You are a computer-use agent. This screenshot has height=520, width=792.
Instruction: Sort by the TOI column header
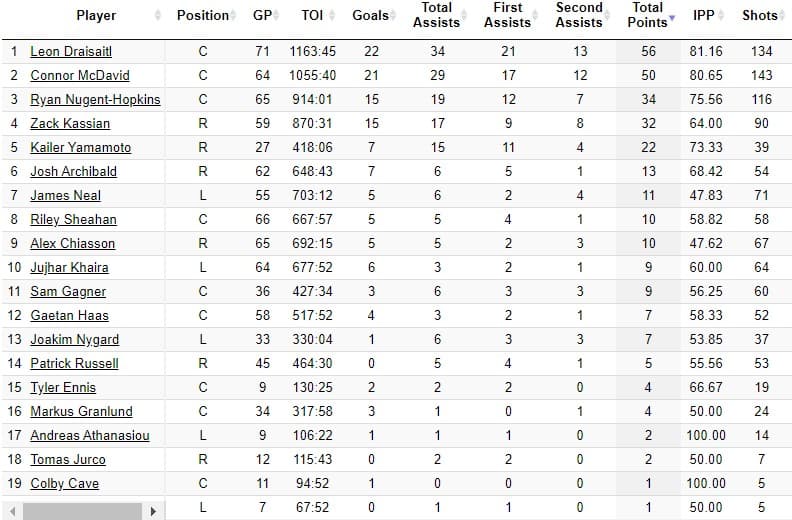(311, 16)
